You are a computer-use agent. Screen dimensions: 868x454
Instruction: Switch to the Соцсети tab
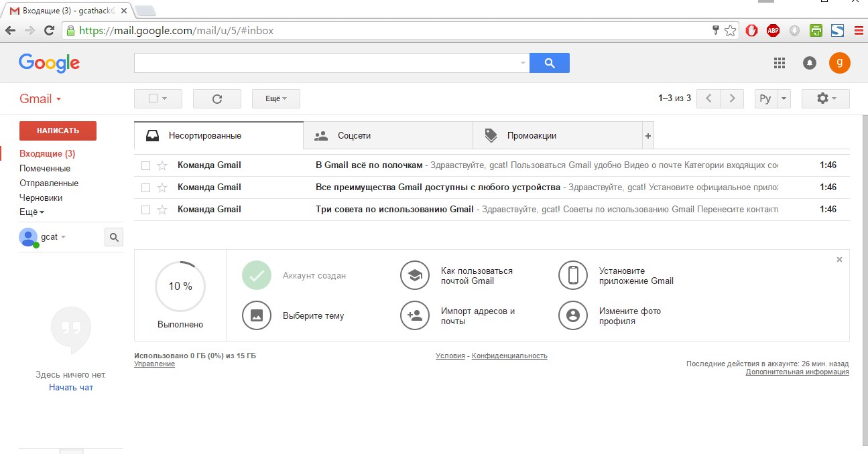pos(388,135)
